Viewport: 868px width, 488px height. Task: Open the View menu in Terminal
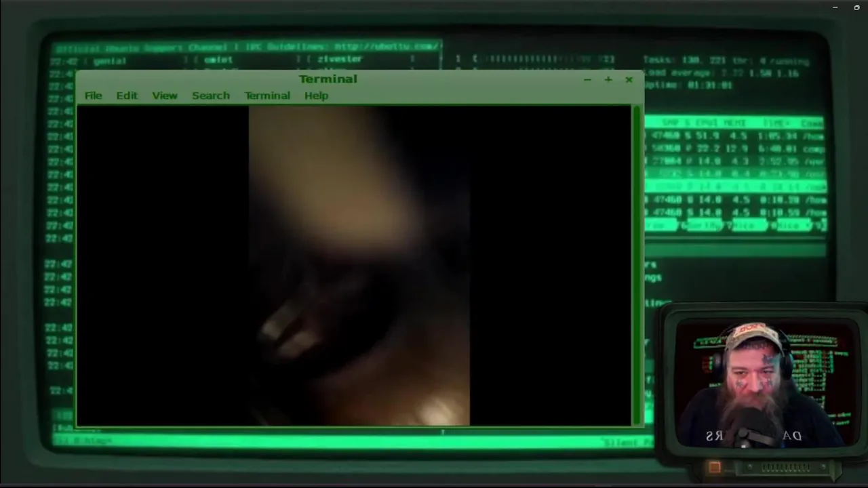click(165, 96)
